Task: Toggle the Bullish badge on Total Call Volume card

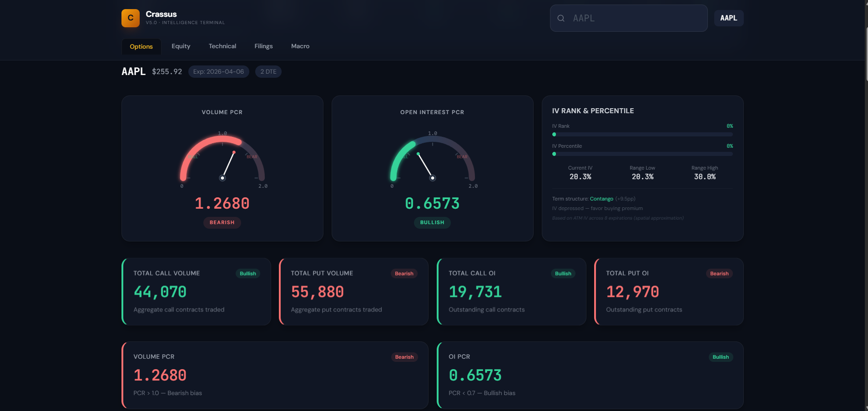Action: [x=247, y=273]
